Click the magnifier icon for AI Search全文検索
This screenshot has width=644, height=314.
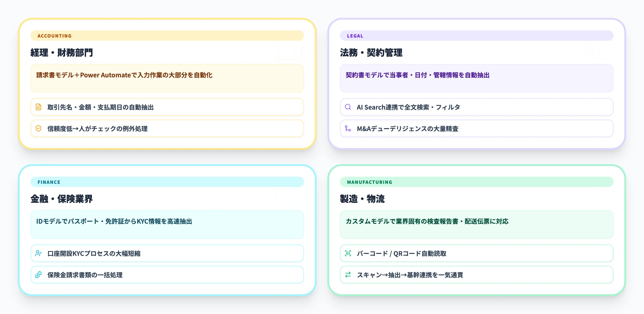348,107
